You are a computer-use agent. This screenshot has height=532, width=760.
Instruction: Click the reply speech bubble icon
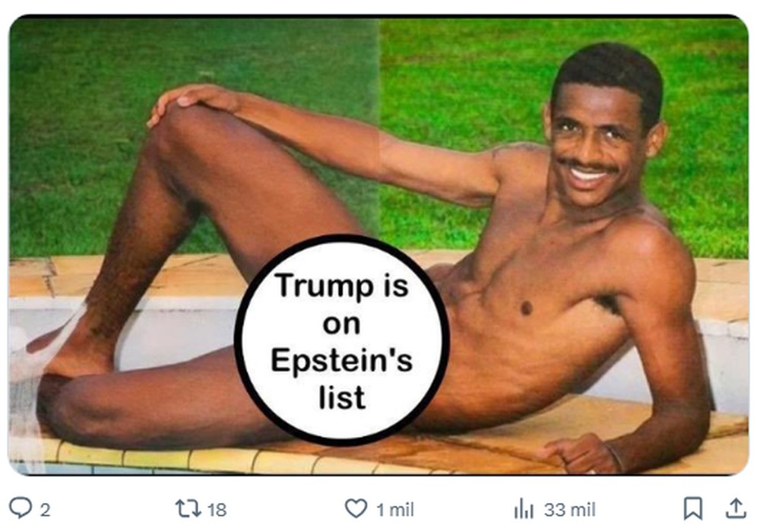click(x=21, y=508)
